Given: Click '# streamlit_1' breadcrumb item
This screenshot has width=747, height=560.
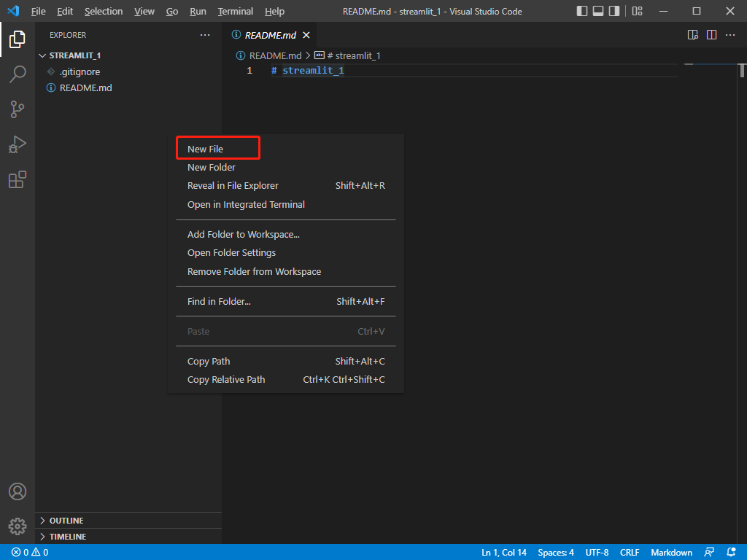Looking at the screenshot, I should (354, 55).
